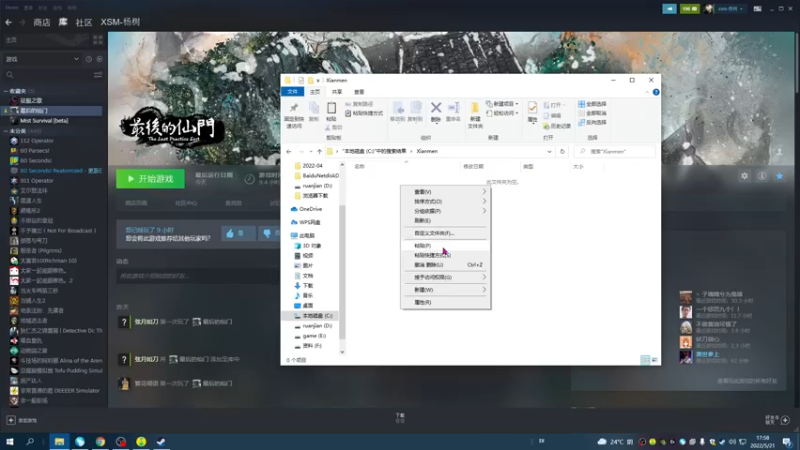Open the blue File (文件) ribbon tab

click(292, 92)
